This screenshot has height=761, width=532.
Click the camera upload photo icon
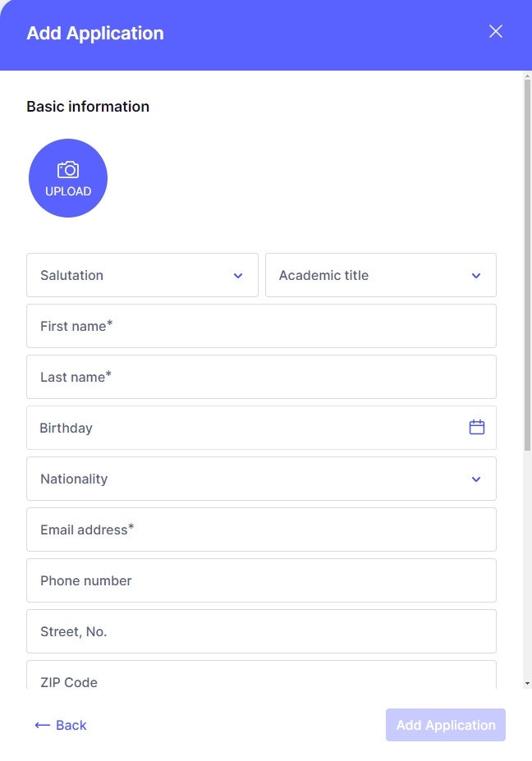coord(67,170)
